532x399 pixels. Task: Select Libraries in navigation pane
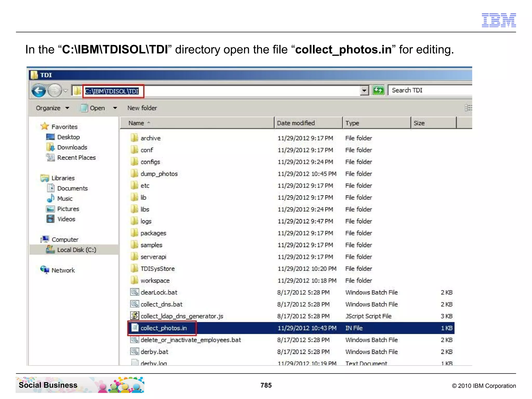pyautogui.click(x=63, y=178)
